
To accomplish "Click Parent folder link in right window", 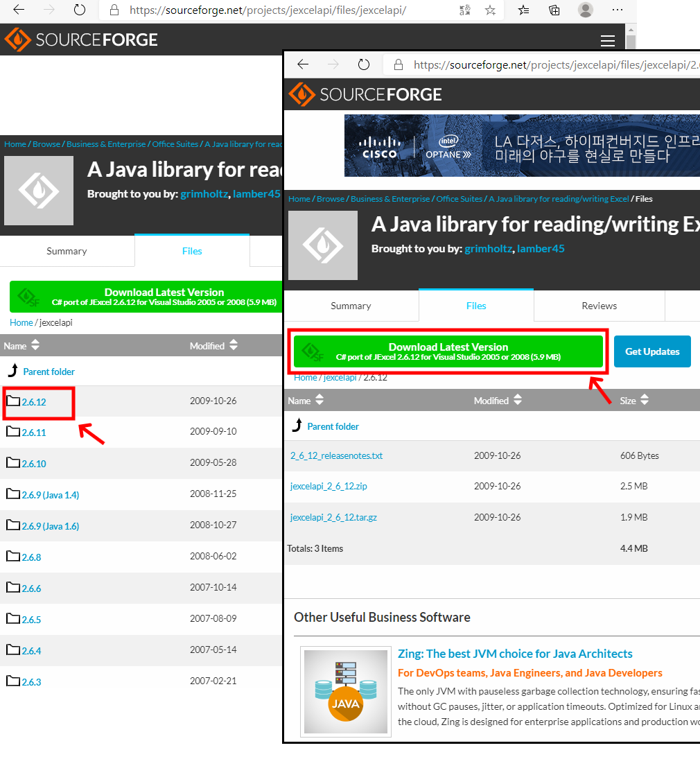I will (x=333, y=426).
